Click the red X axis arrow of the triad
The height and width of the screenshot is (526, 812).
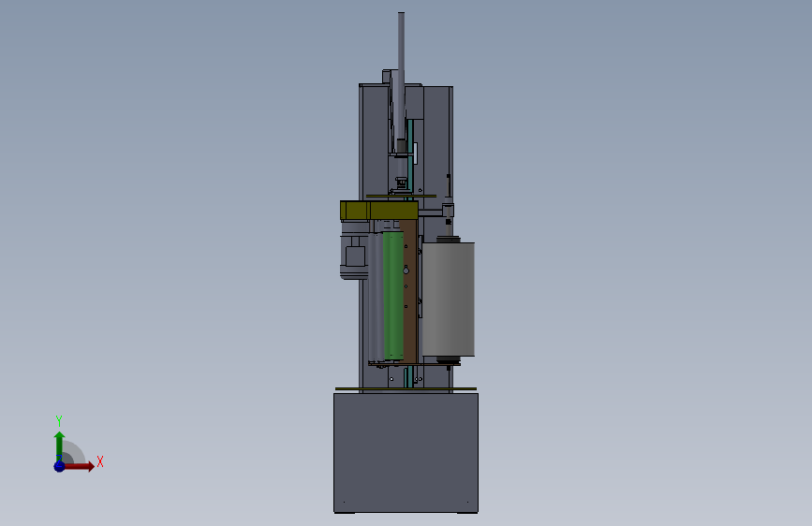click(x=79, y=466)
